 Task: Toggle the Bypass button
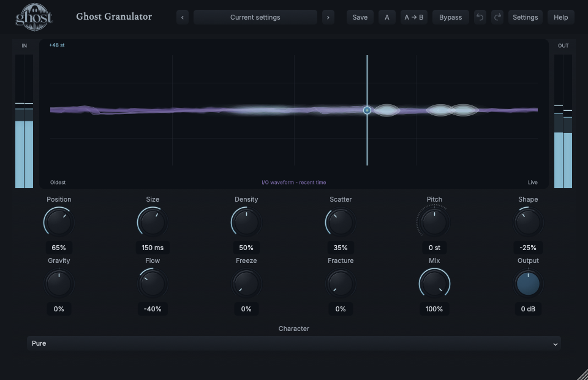point(450,17)
